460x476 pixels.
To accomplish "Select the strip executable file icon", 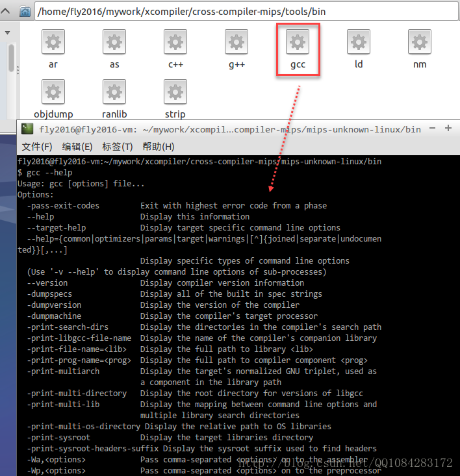I will point(175,92).
